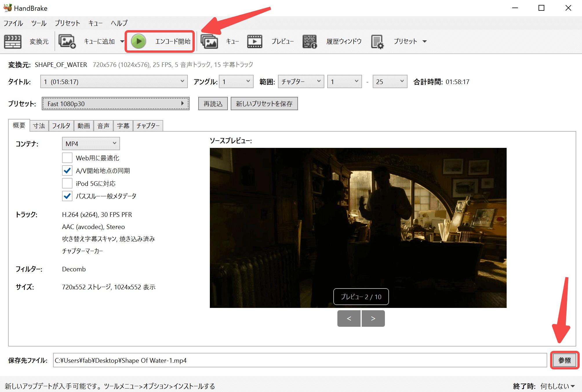Enable the Web用に最適化 checkbox
Viewport: 582px width, 392px height.
click(x=67, y=158)
